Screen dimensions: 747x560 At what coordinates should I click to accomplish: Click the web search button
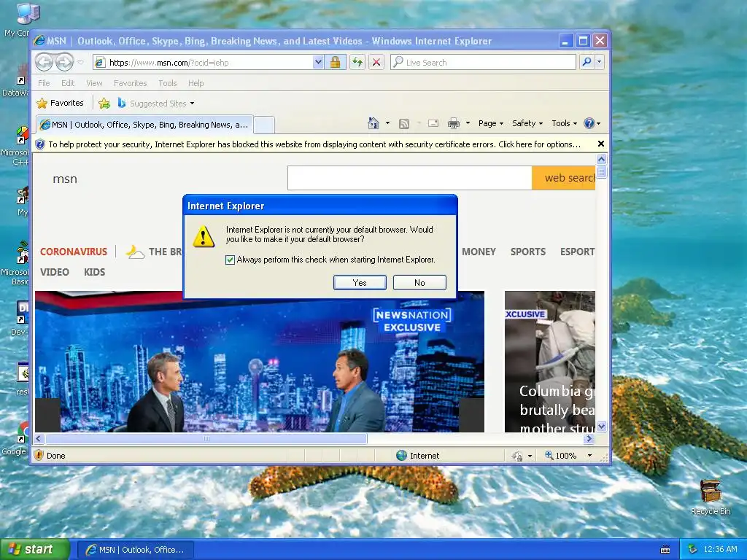tap(564, 178)
